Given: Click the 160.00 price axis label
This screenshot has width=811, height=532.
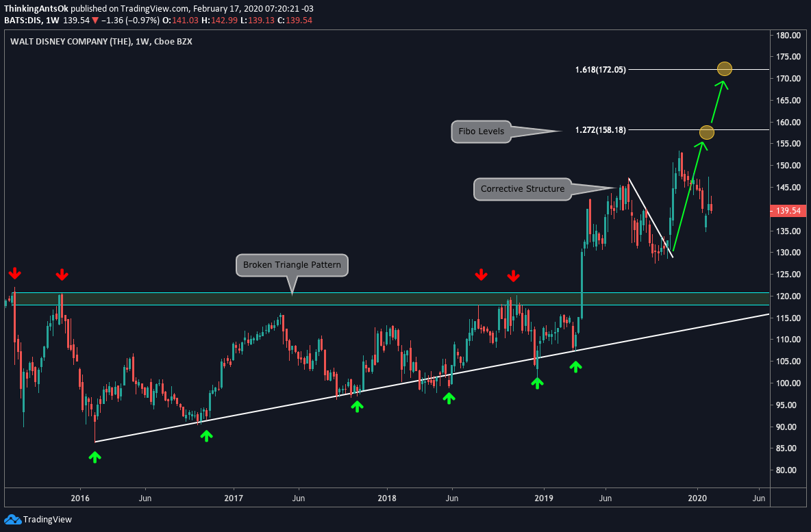Looking at the screenshot, I should click(x=788, y=123).
